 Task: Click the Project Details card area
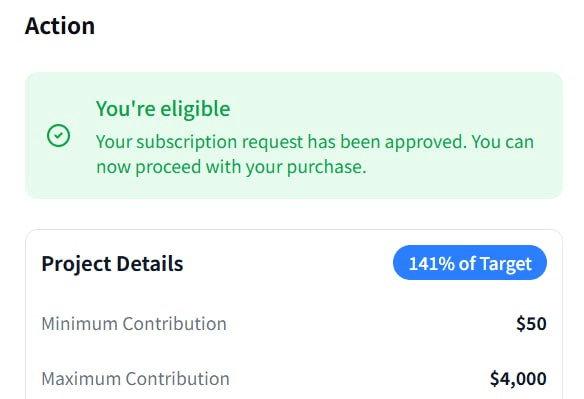click(x=293, y=314)
